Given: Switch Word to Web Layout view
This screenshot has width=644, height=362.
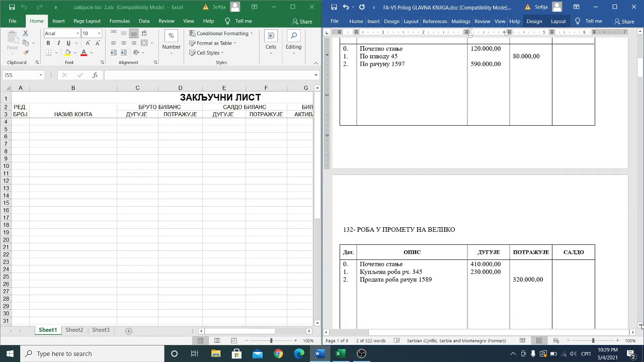Looking at the screenshot, I should point(556,340).
